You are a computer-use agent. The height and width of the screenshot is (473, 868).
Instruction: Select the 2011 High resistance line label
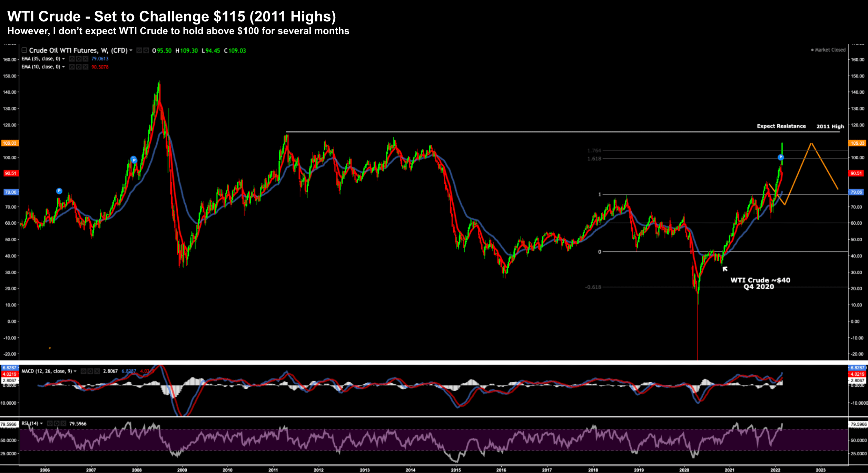830,126
